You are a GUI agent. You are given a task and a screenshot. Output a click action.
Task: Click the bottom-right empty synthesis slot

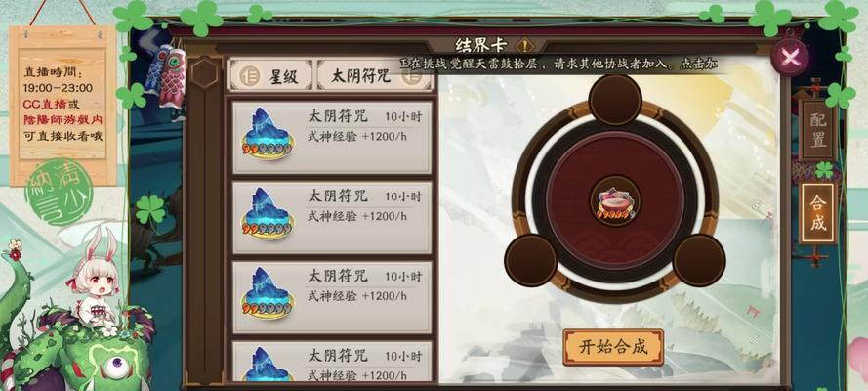(x=699, y=260)
